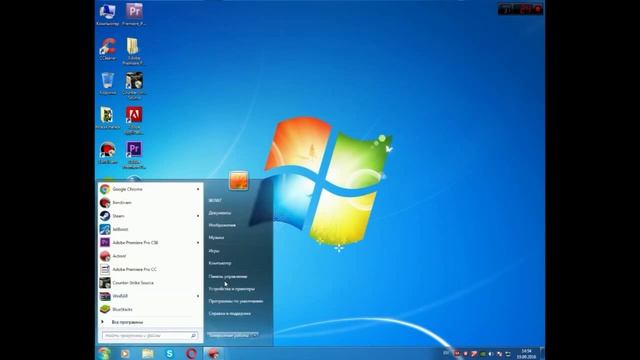
Task: Open File Explorer from the taskbar
Action: [147, 353]
